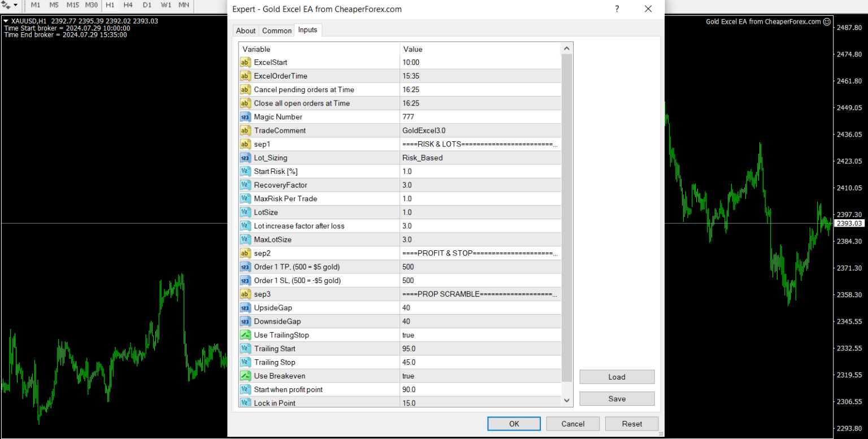
Task: Switch to the About tab
Action: [246, 31]
